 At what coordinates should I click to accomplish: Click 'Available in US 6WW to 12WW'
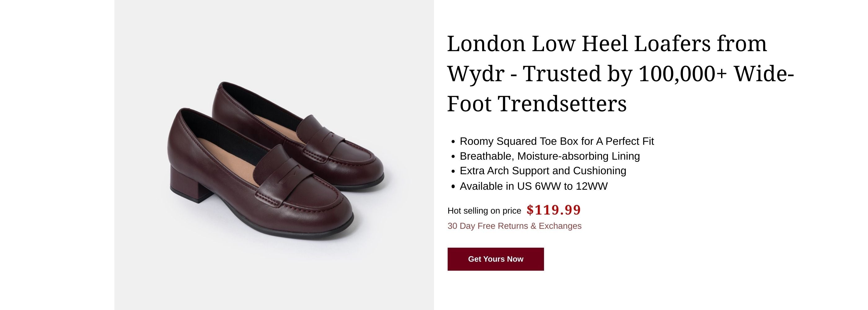point(533,186)
